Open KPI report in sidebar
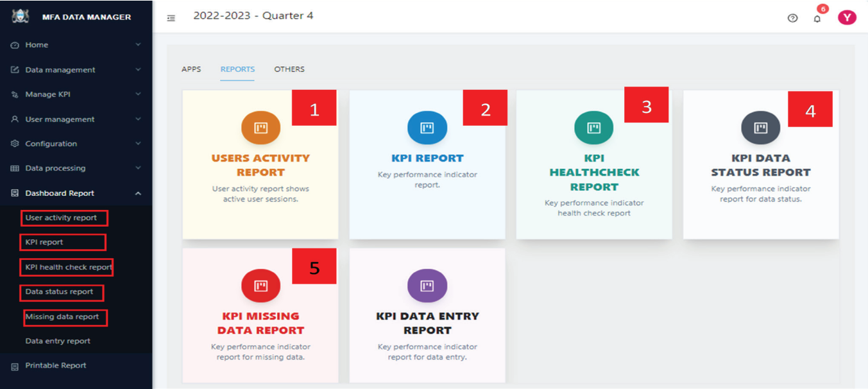The image size is (868, 389). click(x=44, y=242)
